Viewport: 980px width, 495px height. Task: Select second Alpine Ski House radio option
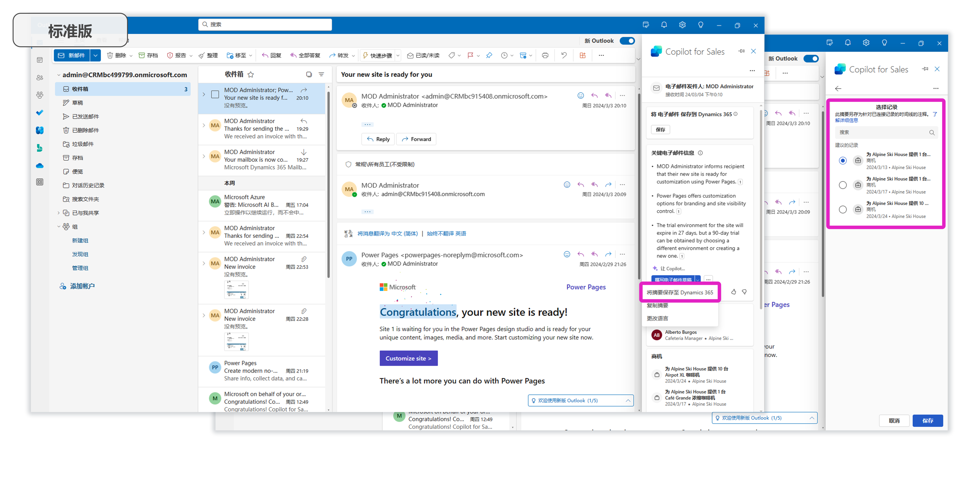click(842, 185)
